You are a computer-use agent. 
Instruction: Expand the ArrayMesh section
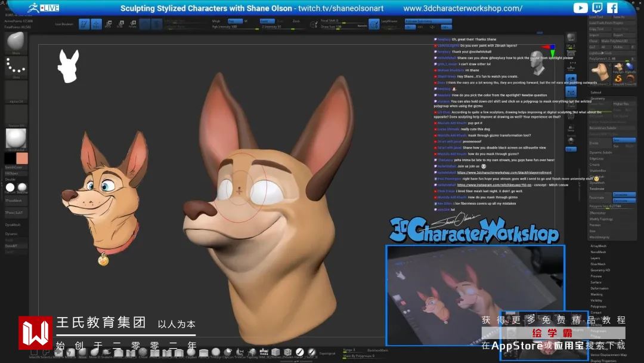tap(599, 246)
